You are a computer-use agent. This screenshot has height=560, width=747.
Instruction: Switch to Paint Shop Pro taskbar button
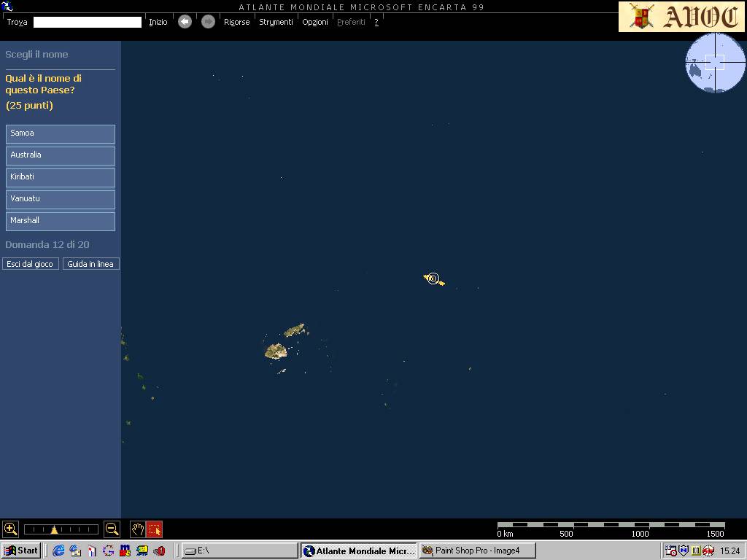(x=478, y=551)
